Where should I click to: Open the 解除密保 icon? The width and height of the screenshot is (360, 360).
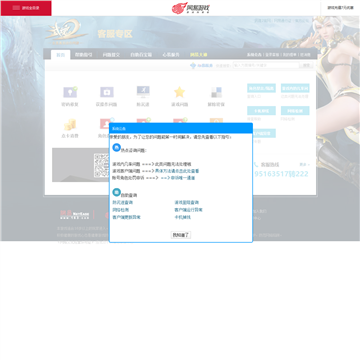[x=216, y=92]
